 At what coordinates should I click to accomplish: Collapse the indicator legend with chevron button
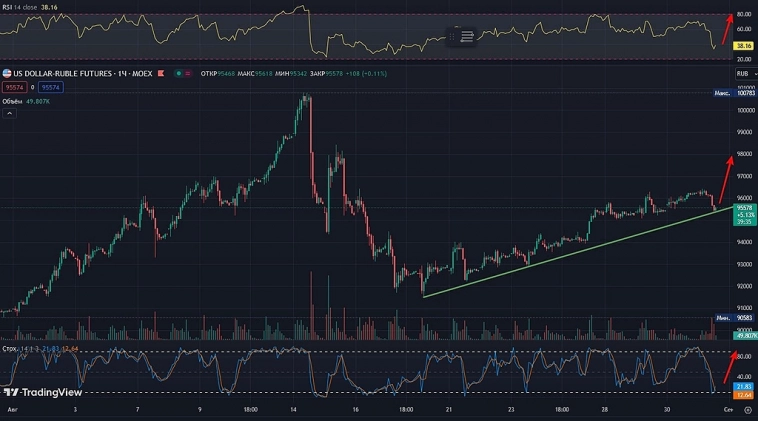(x=10, y=114)
